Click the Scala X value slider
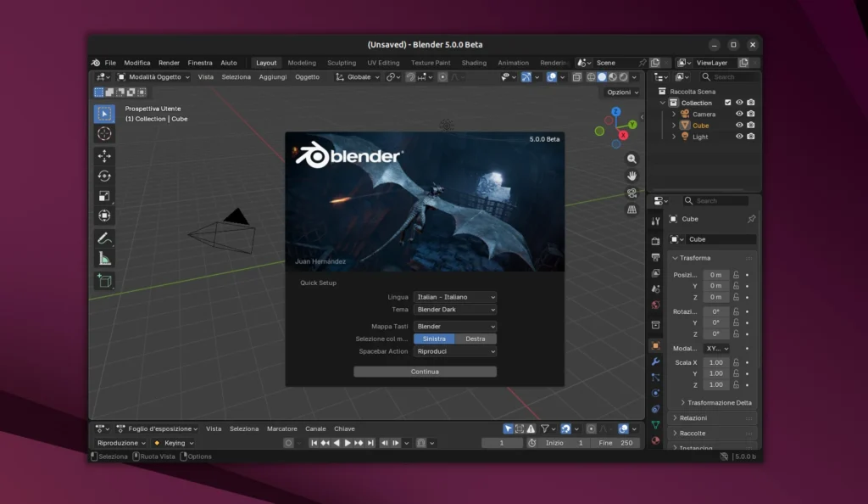 [x=716, y=362]
